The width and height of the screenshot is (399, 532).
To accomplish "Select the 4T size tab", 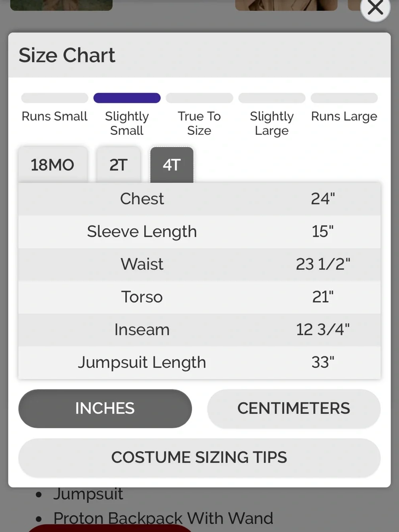I will (x=172, y=165).
